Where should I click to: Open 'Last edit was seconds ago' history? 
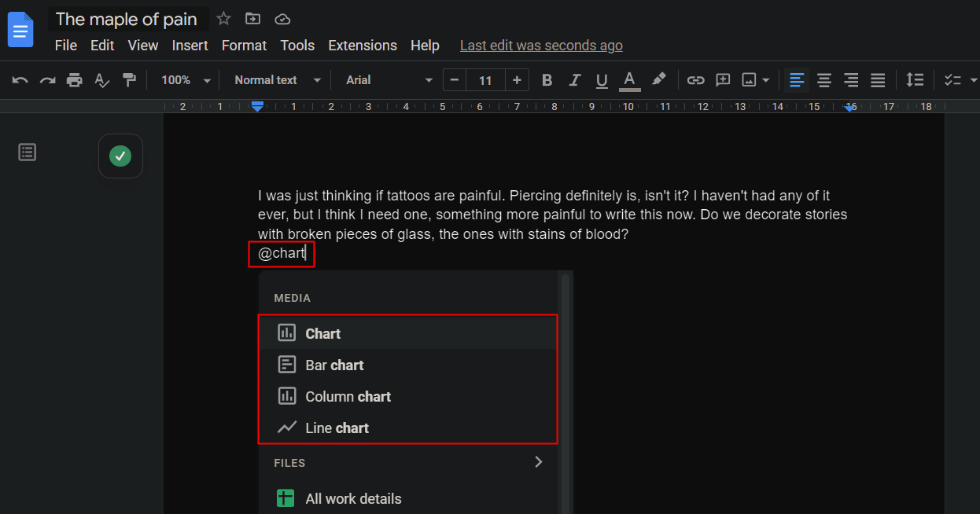coord(541,46)
